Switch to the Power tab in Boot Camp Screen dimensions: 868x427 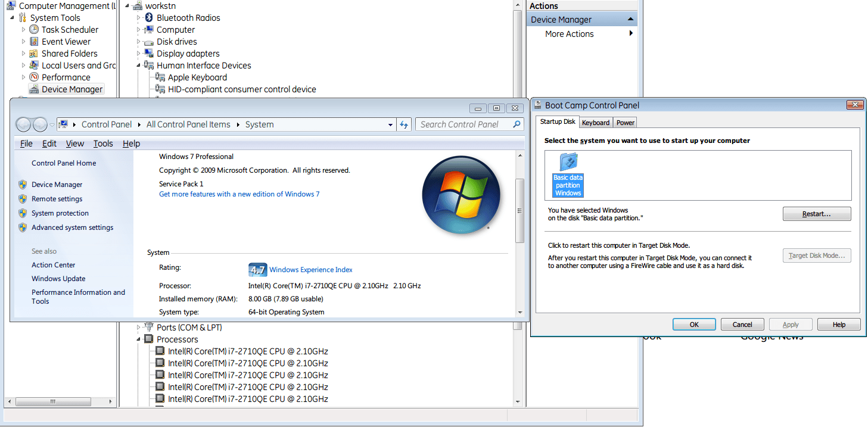coord(626,123)
